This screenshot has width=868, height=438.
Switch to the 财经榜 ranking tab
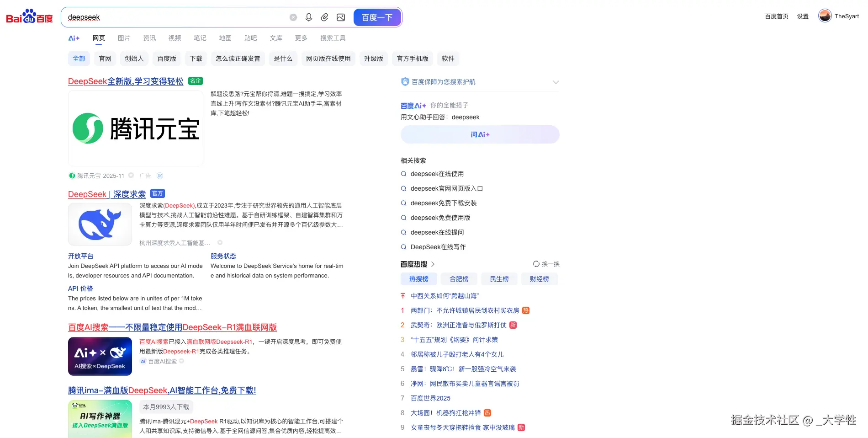pyautogui.click(x=540, y=279)
